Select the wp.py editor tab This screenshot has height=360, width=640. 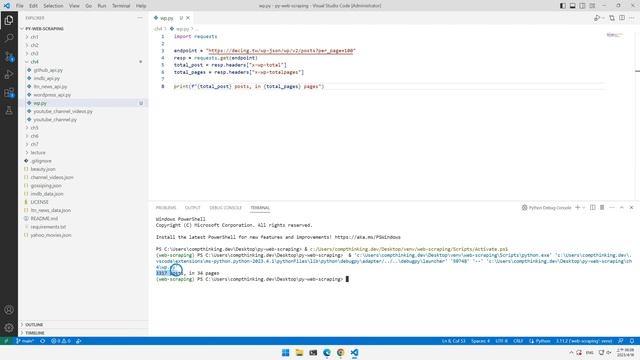167,18
